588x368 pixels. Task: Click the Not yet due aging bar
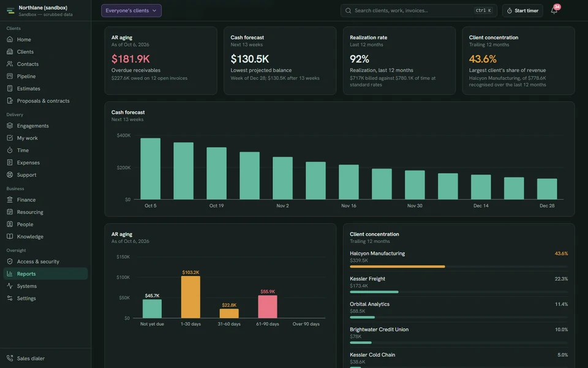(152, 309)
